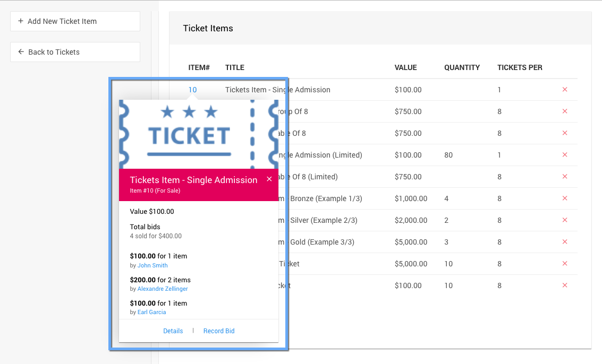Remove the Bronze (Example 1/3) ticket item
This screenshot has height=364, width=602.
(564, 198)
